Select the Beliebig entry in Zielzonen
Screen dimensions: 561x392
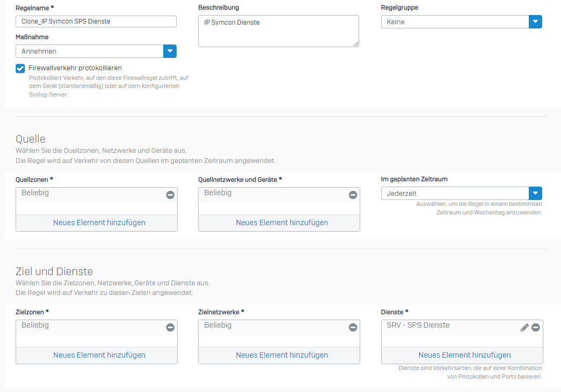35,326
